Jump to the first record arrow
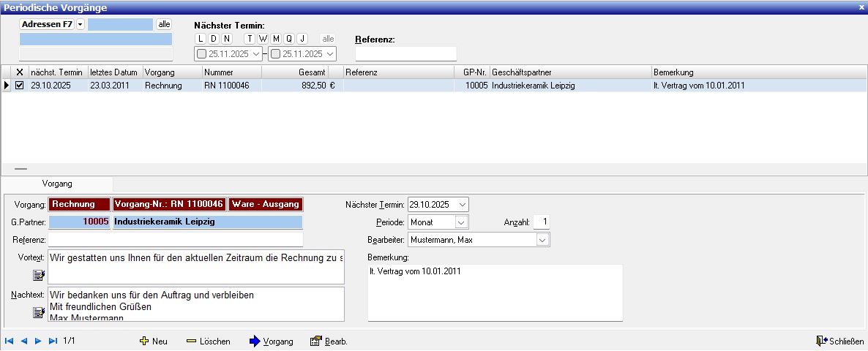 click(x=9, y=341)
